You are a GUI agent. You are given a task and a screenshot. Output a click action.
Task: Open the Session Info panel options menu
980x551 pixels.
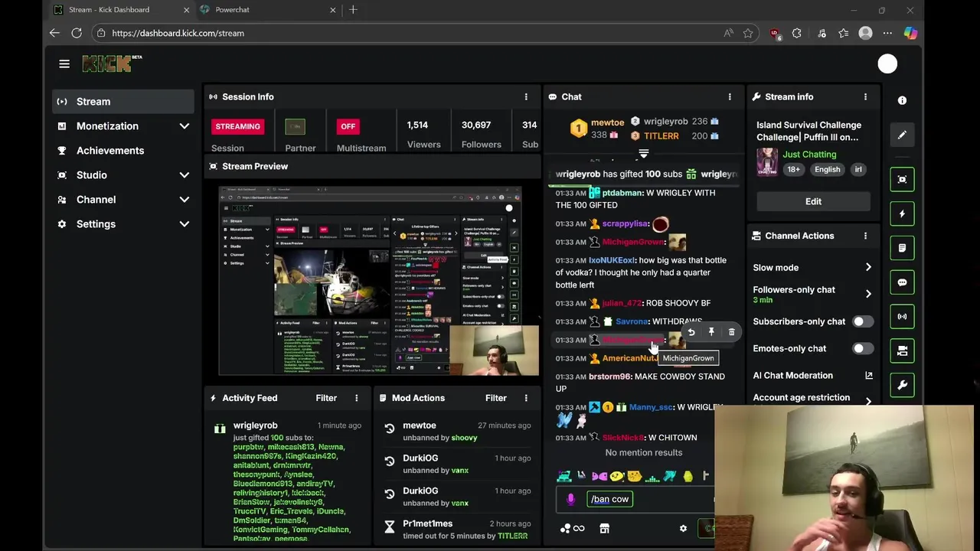(526, 97)
